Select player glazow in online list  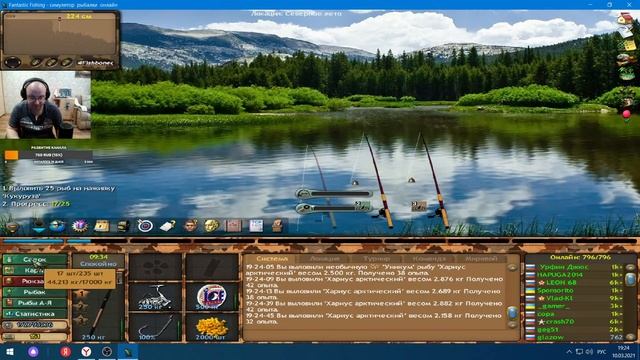pos(550,337)
